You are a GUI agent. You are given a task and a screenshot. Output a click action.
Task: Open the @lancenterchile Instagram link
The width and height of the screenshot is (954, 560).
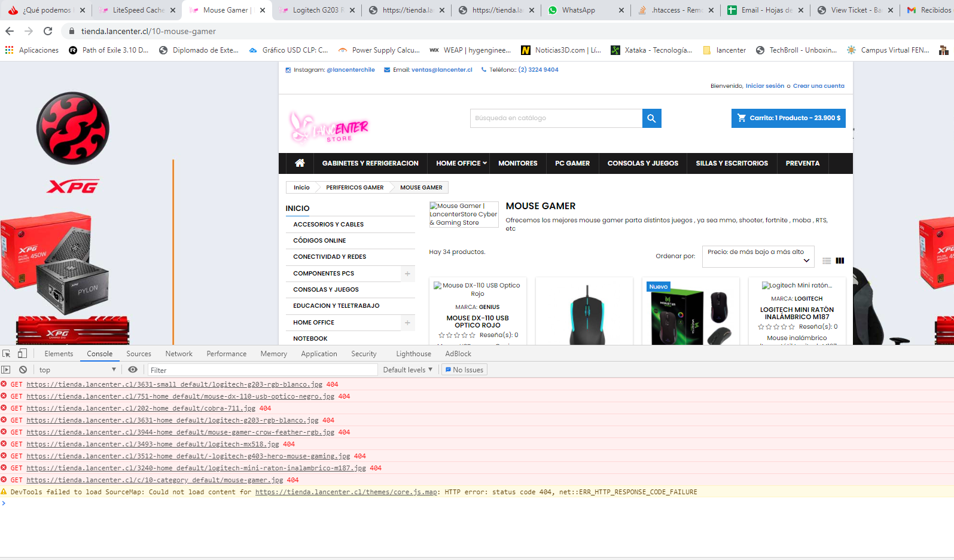[350, 70]
